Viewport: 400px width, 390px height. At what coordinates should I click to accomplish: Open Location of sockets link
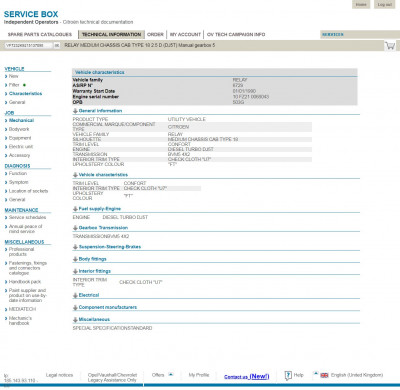pyautogui.click(x=28, y=191)
